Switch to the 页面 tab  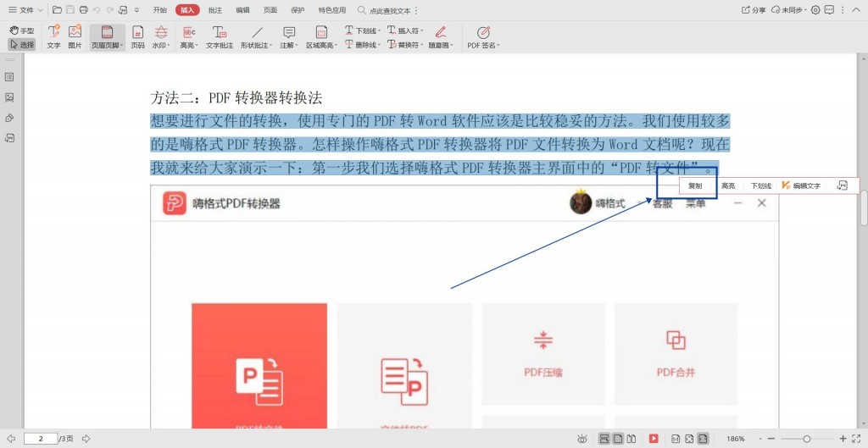pos(270,10)
